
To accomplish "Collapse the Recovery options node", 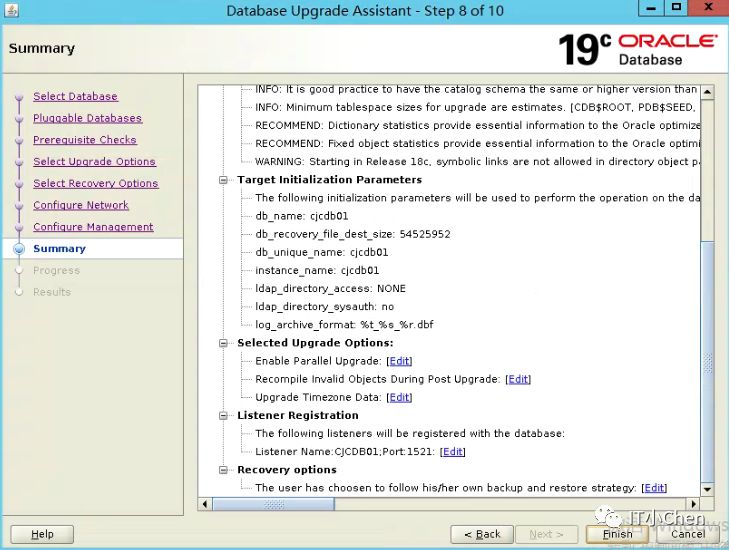I will [x=223, y=470].
